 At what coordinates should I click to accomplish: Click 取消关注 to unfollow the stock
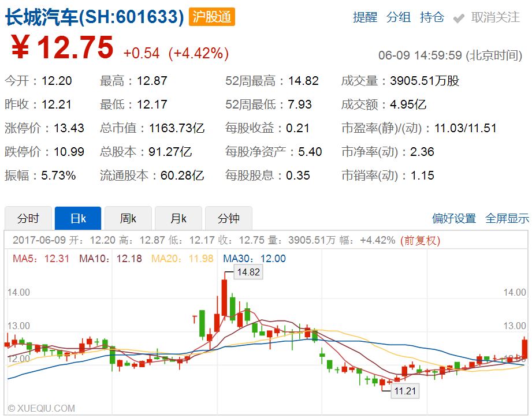click(496, 17)
